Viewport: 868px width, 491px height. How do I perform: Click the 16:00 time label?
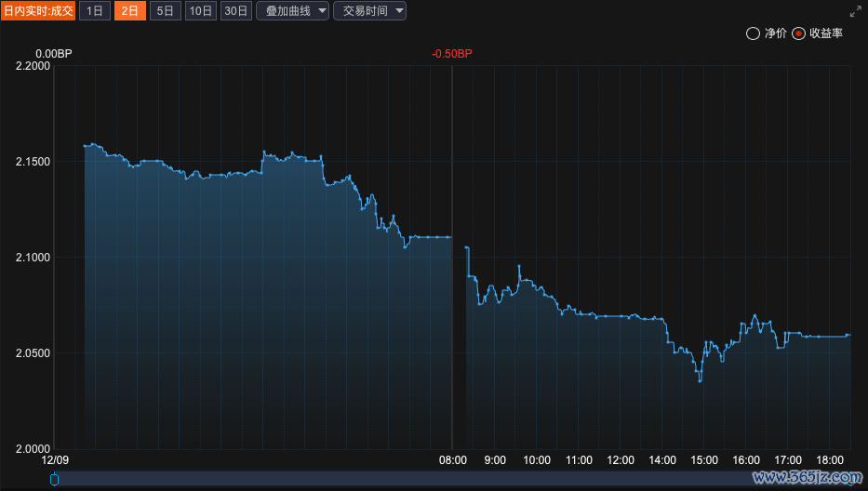point(746,460)
